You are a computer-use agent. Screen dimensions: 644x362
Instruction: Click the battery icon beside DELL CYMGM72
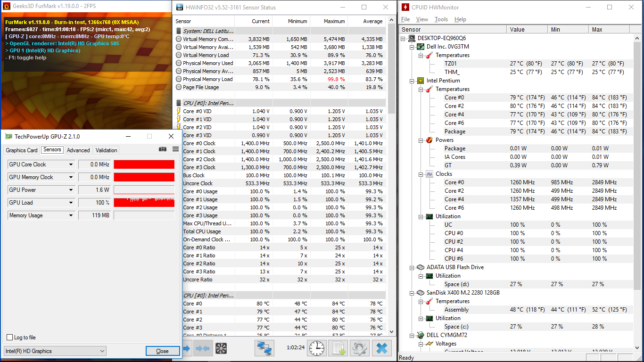[421, 335]
